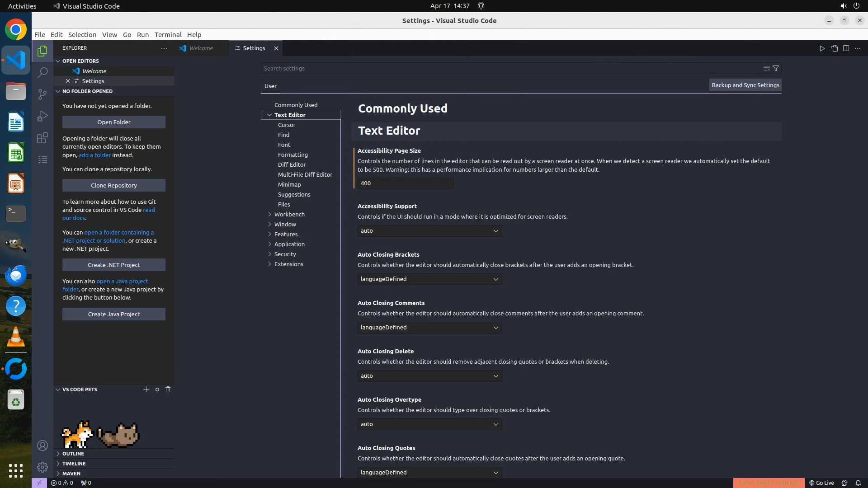Click the Accounts icon in activity bar
This screenshot has width=868, height=488.
42,446
